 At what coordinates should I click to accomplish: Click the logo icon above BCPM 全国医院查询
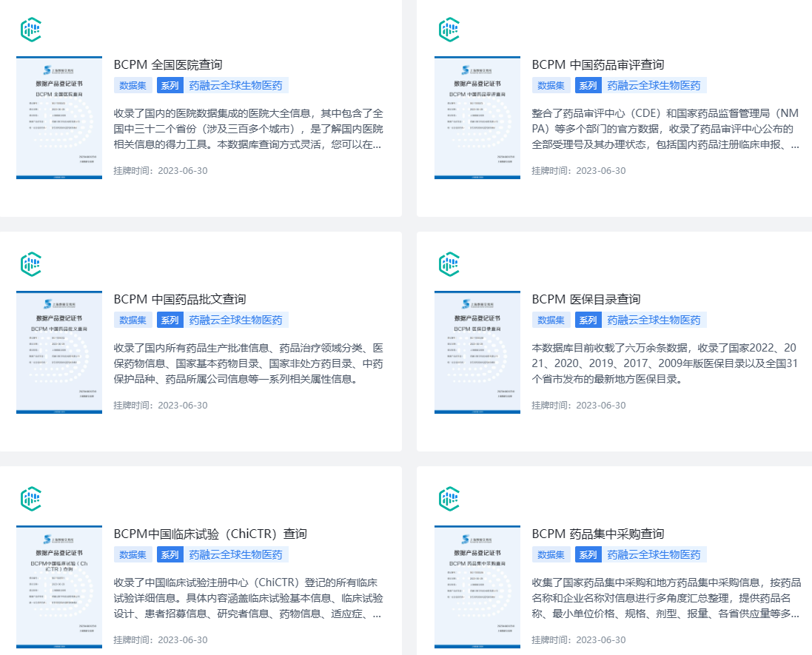click(30, 30)
